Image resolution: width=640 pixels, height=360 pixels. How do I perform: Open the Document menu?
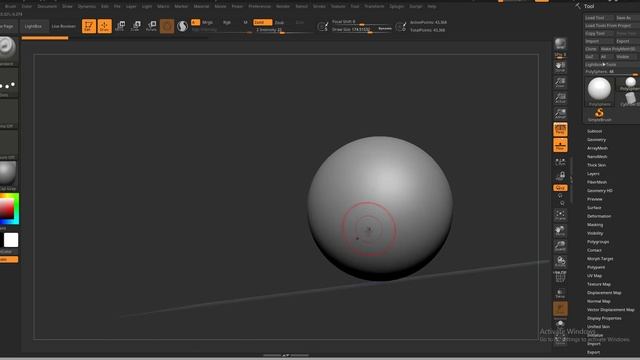(x=47, y=6)
